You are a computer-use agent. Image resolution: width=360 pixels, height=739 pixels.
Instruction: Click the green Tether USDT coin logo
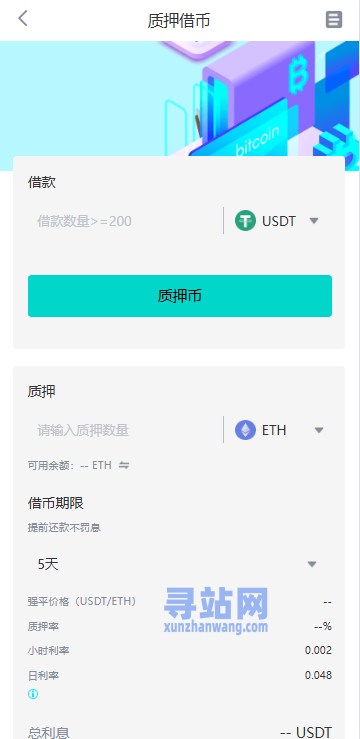coord(245,221)
